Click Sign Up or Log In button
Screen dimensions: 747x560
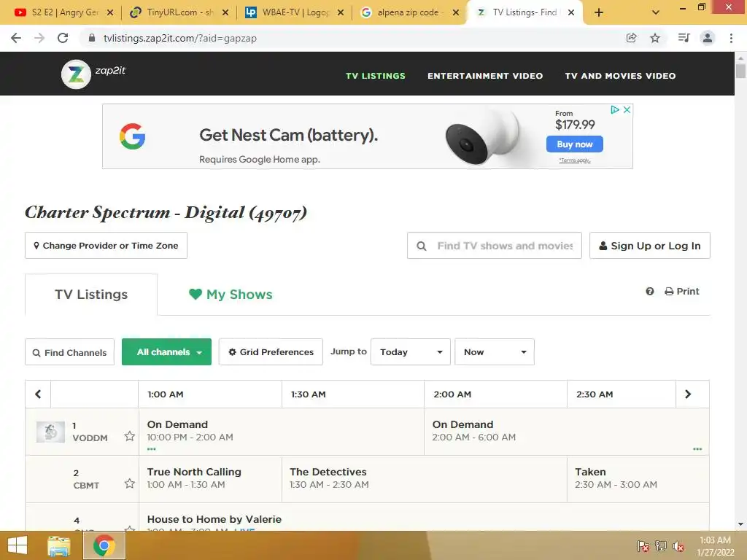[x=650, y=245]
